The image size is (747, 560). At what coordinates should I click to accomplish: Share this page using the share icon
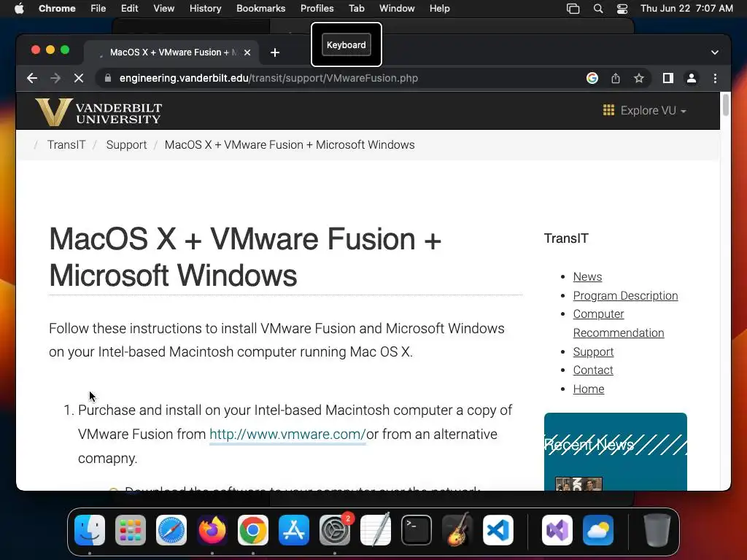click(616, 78)
